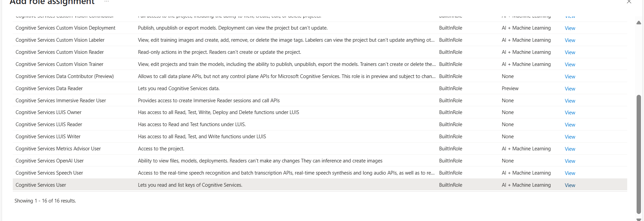Click 'AI + Machine Learning' in Speech User row

point(526,173)
